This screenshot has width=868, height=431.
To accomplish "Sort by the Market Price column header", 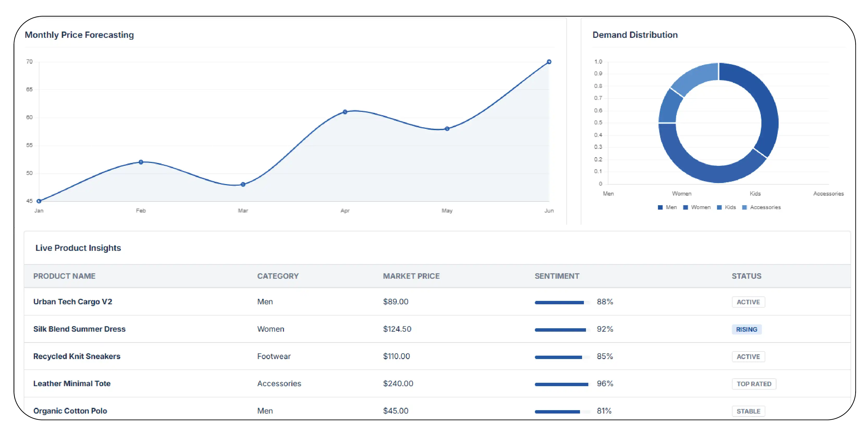I will (x=411, y=276).
